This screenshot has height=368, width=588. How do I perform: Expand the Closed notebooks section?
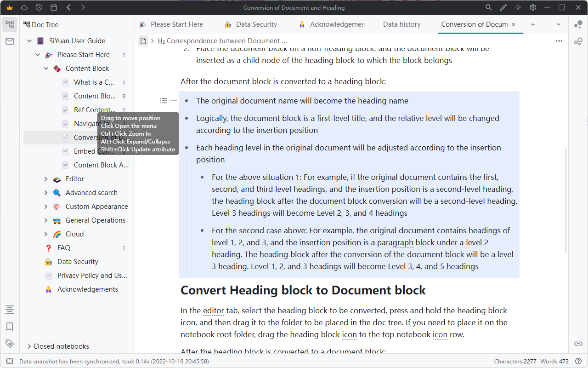pos(29,346)
